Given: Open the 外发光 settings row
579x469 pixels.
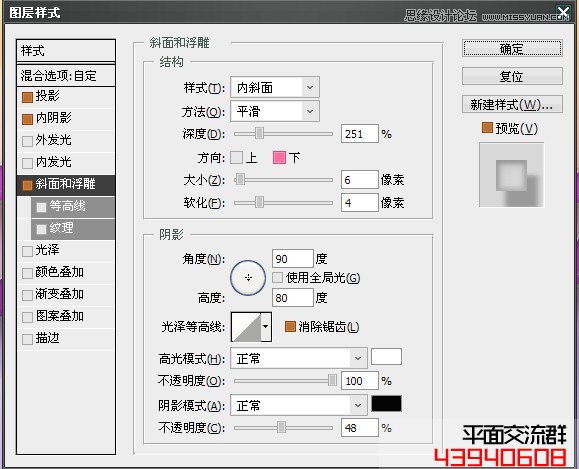Looking at the screenshot, I should point(66,141).
